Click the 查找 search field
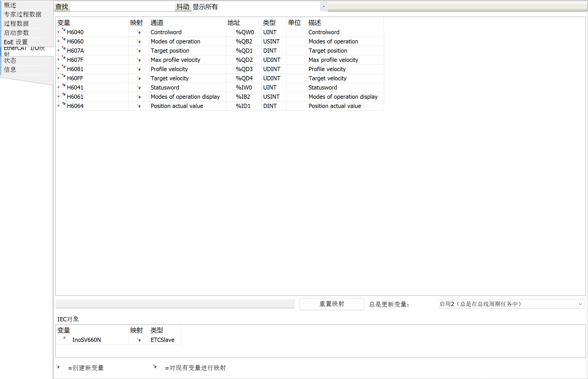 [123, 7]
